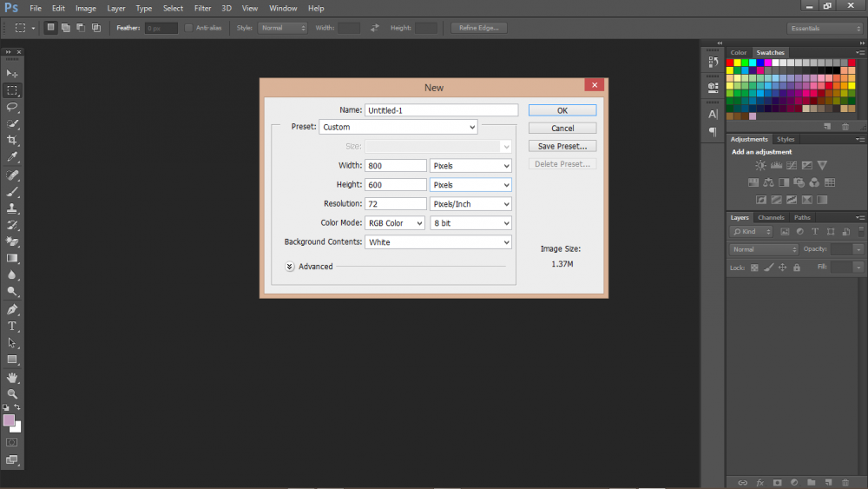The image size is (868, 489).
Task: Toggle Lock position in Layers panel
Action: pos(782,268)
